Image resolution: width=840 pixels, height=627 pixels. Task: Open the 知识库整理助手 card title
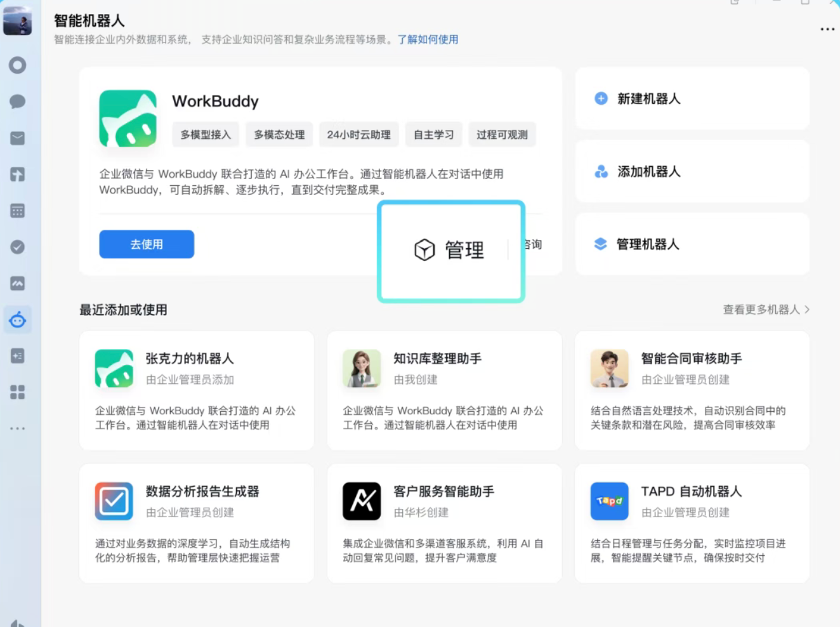[x=438, y=359]
